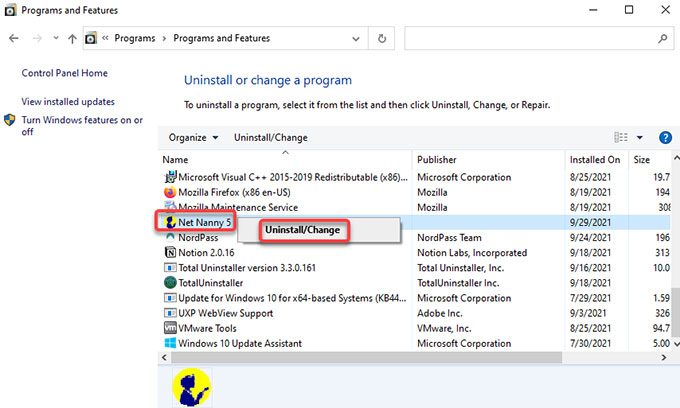The height and width of the screenshot is (408, 680).
Task: Open Turn Windows features on or off
Action: pos(82,126)
